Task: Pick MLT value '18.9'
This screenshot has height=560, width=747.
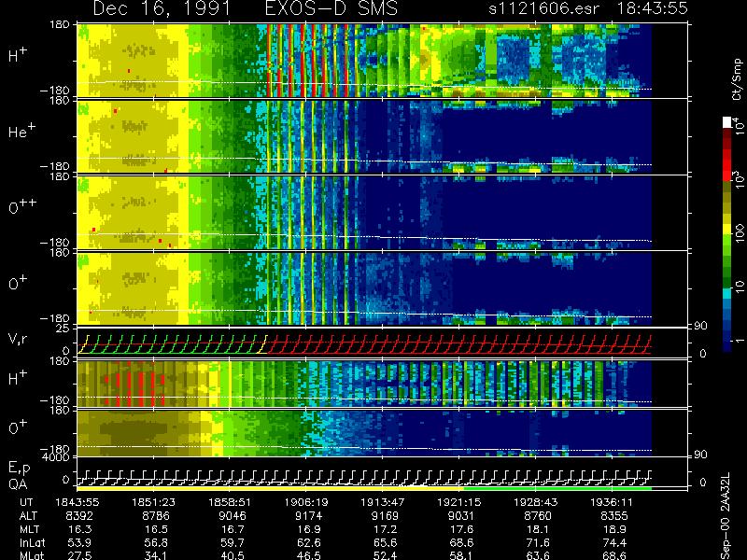Action: coord(614,529)
